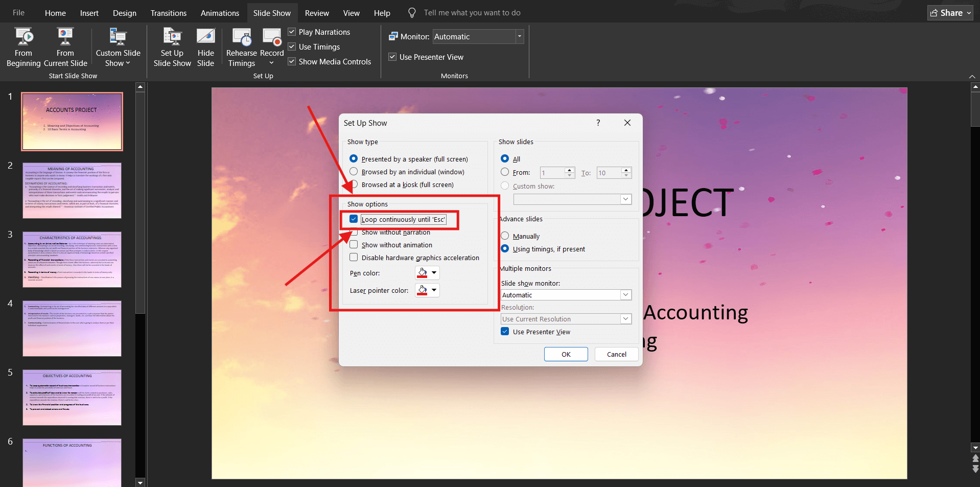Open Set Up Slide Show

point(172,48)
